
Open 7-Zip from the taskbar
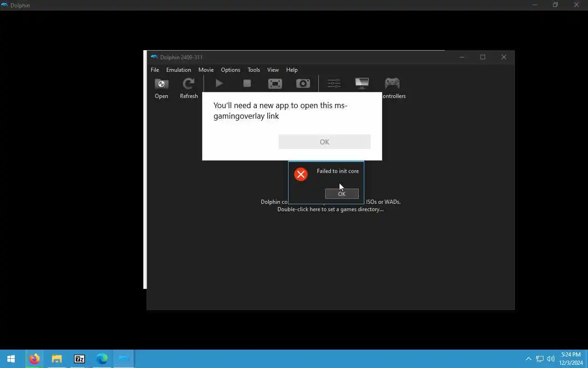pyautogui.click(x=79, y=359)
